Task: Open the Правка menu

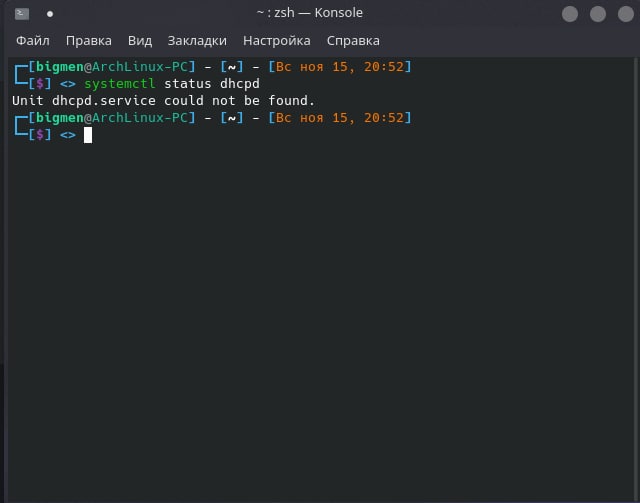Action: click(x=89, y=41)
